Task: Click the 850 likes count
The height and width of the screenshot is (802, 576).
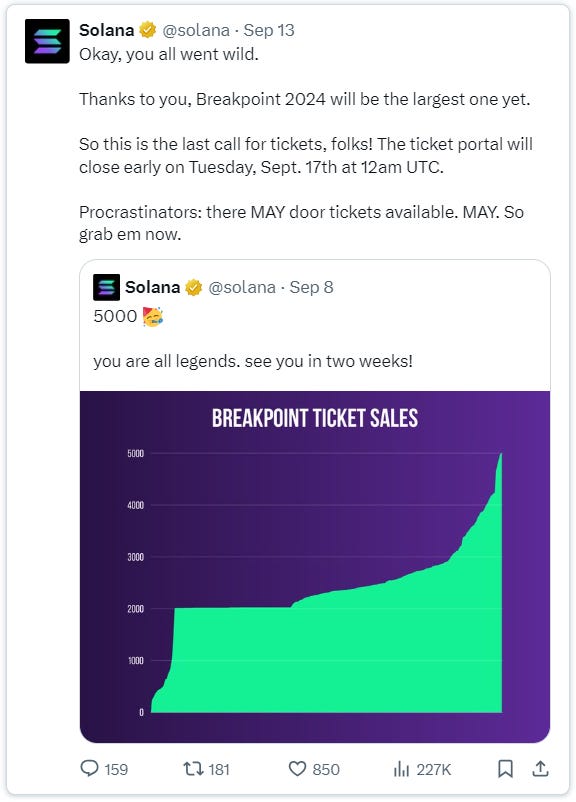Action: [326, 769]
